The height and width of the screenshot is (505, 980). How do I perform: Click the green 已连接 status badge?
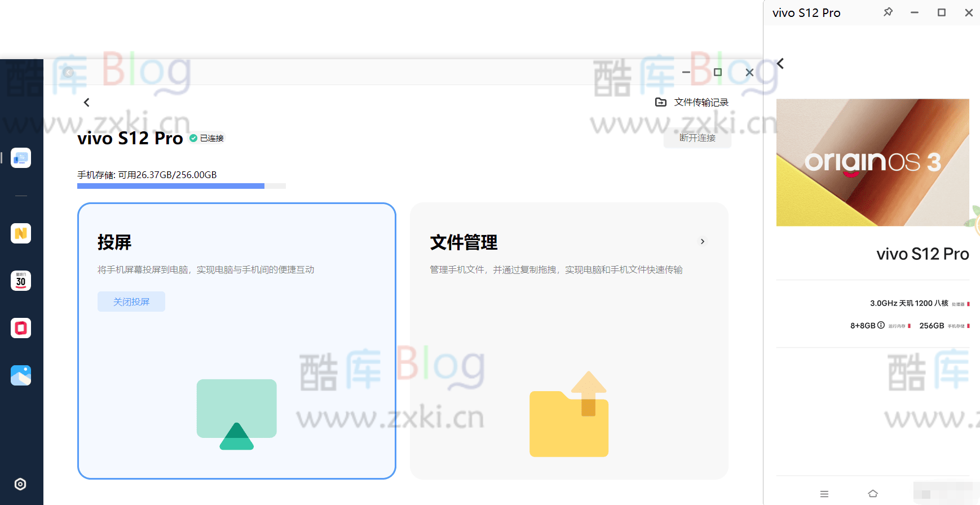pos(207,138)
